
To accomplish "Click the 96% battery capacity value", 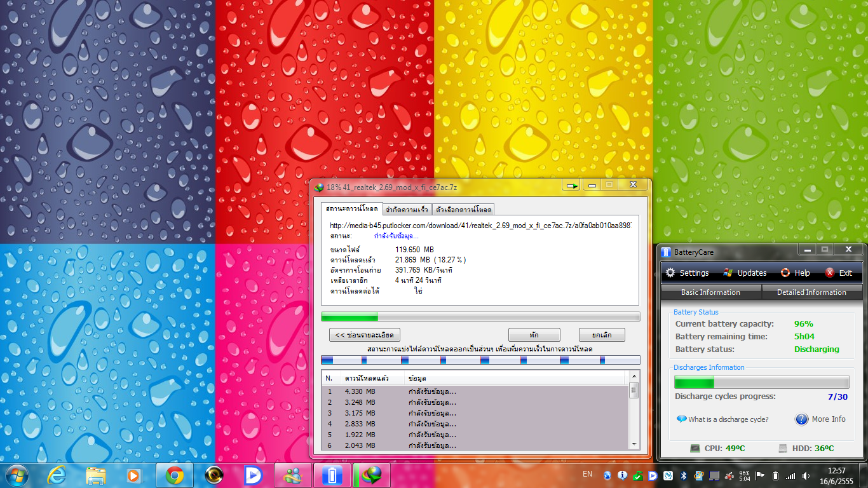I will 803,324.
